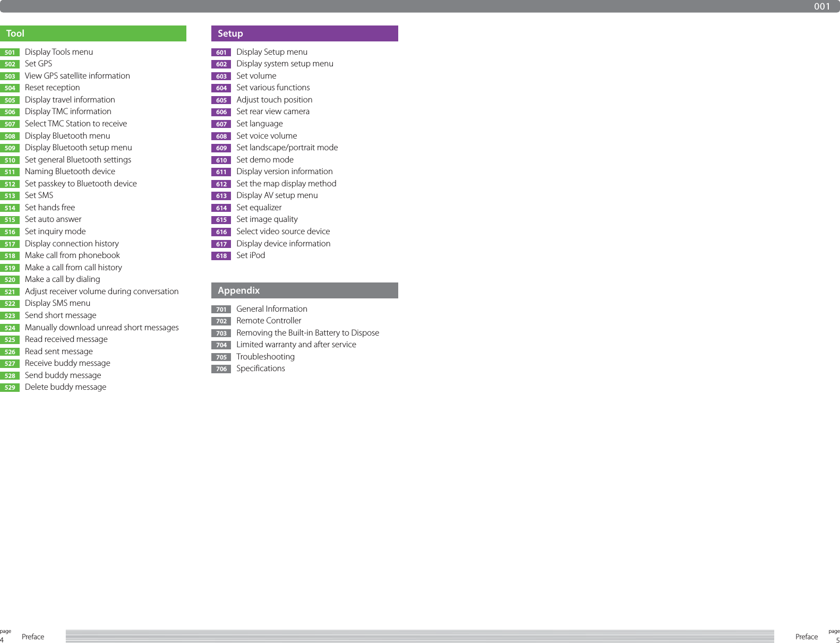Select 'Set auto answer' entry

(x=53, y=219)
